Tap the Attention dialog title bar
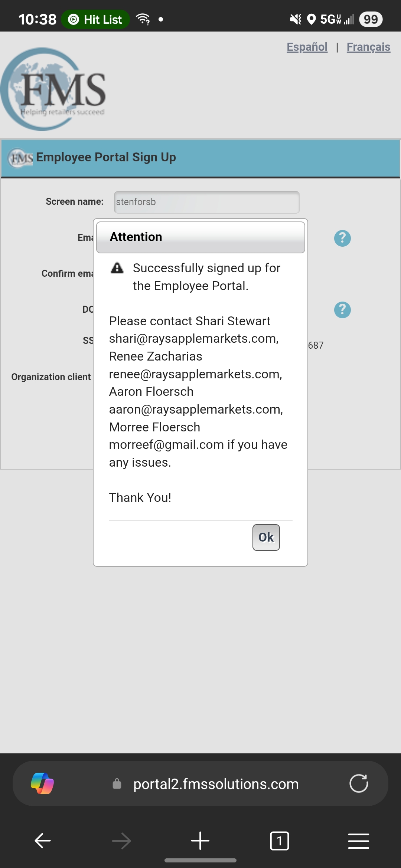 [200, 237]
